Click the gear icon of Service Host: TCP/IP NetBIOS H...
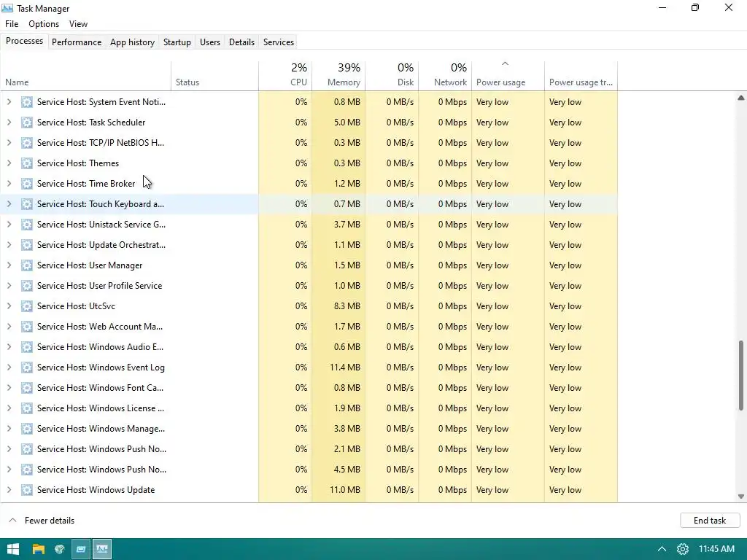The height and width of the screenshot is (560, 747). [27, 143]
